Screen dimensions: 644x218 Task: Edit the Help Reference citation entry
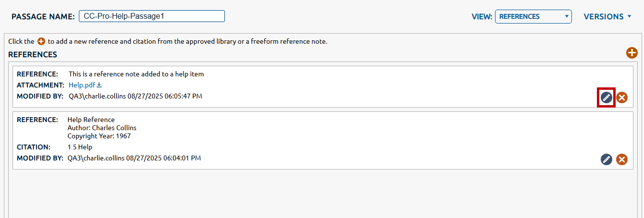point(607,159)
